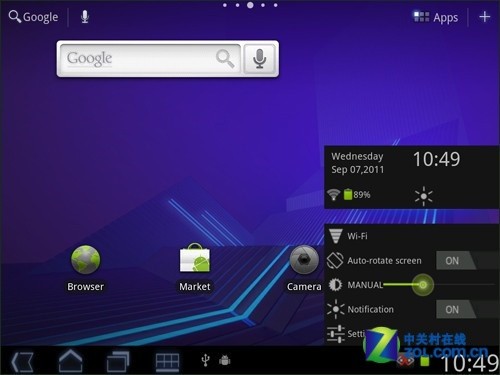Switch to the first home screen page dot

click(x=225, y=5)
